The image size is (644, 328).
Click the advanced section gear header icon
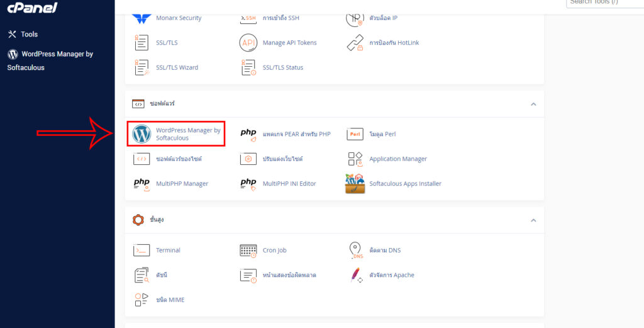click(x=138, y=220)
